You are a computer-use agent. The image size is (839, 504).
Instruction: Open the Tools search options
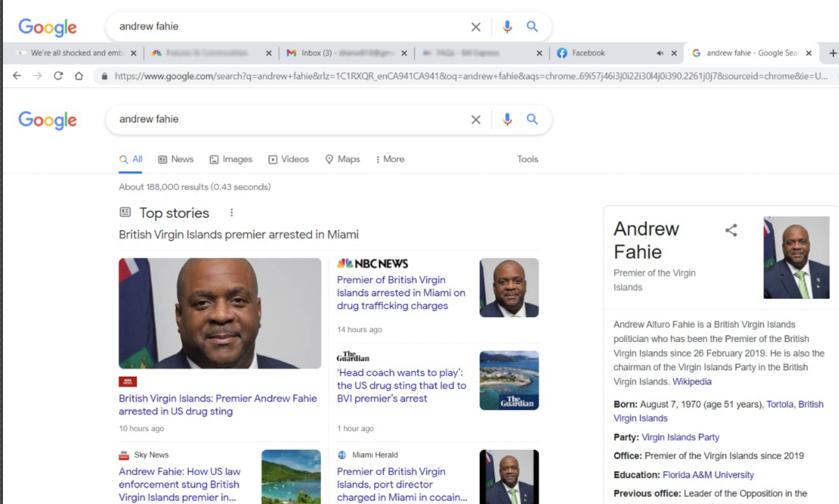coord(527,159)
